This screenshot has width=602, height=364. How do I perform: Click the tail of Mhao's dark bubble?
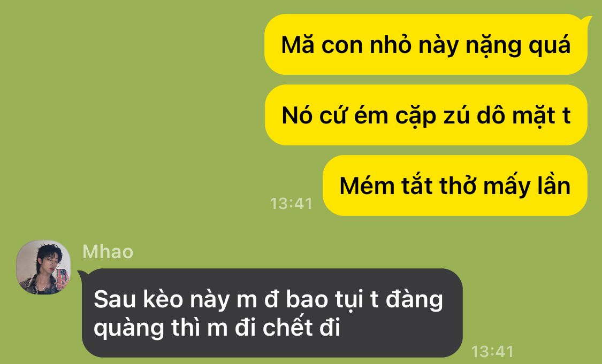pos(83,275)
